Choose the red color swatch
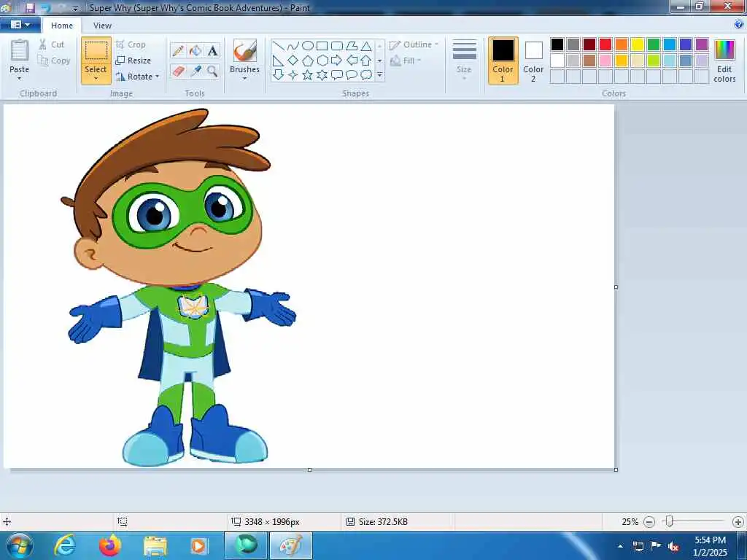 605,44
